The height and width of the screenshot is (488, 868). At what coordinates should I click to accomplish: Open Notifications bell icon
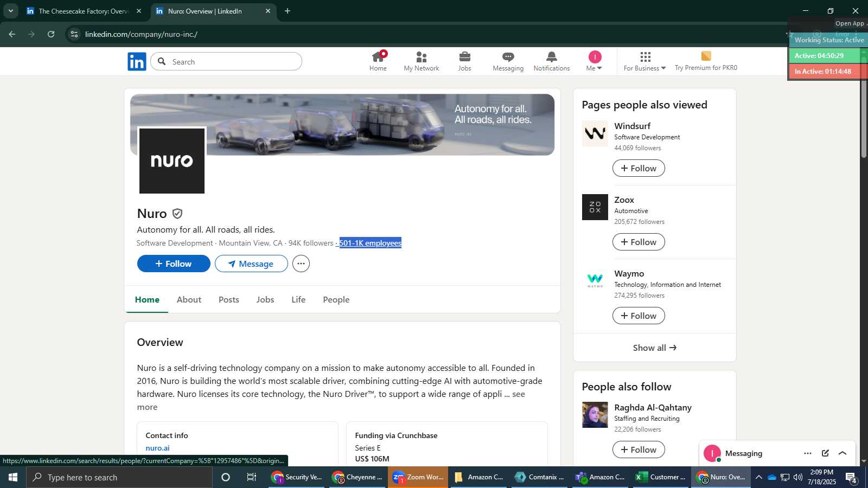point(552,61)
